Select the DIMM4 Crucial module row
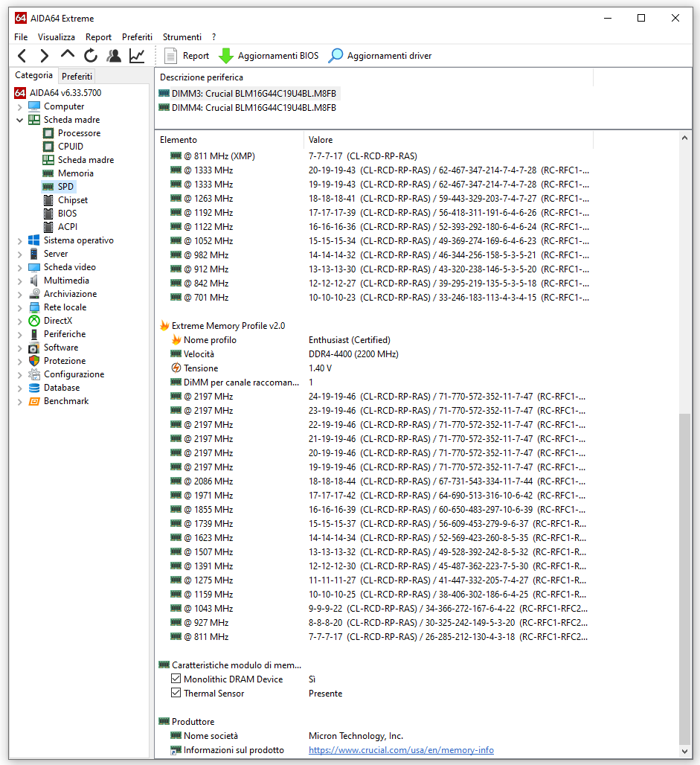The height and width of the screenshot is (765, 700). click(x=248, y=107)
